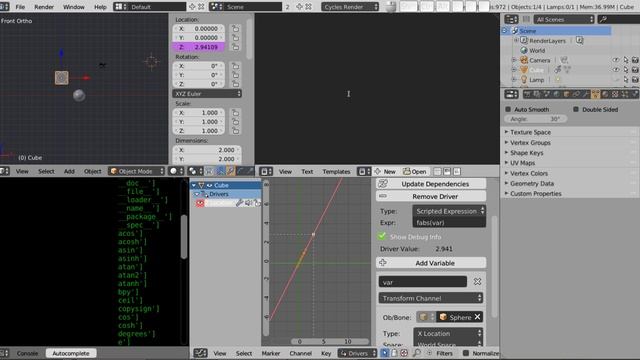Expand the Geometry Data panel
The width and height of the screenshot is (640, 360).
[531, 183]
